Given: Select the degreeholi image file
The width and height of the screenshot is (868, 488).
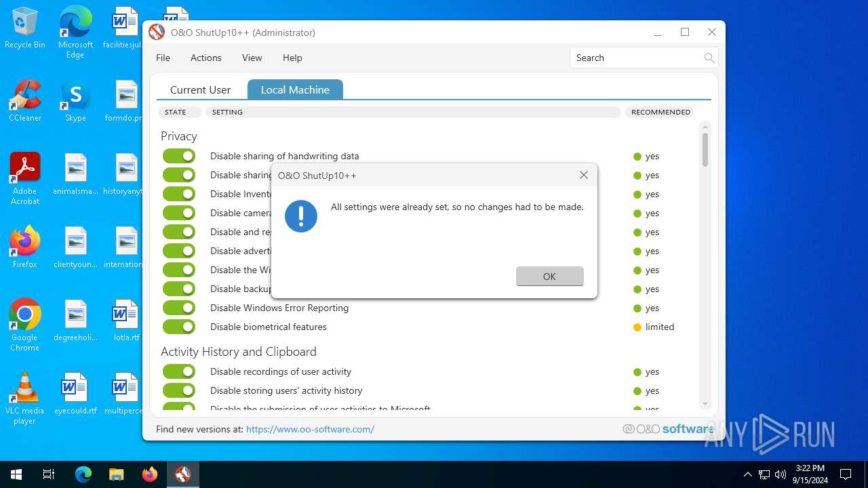Looking at the screenshot, I should (x=75, y=321).
